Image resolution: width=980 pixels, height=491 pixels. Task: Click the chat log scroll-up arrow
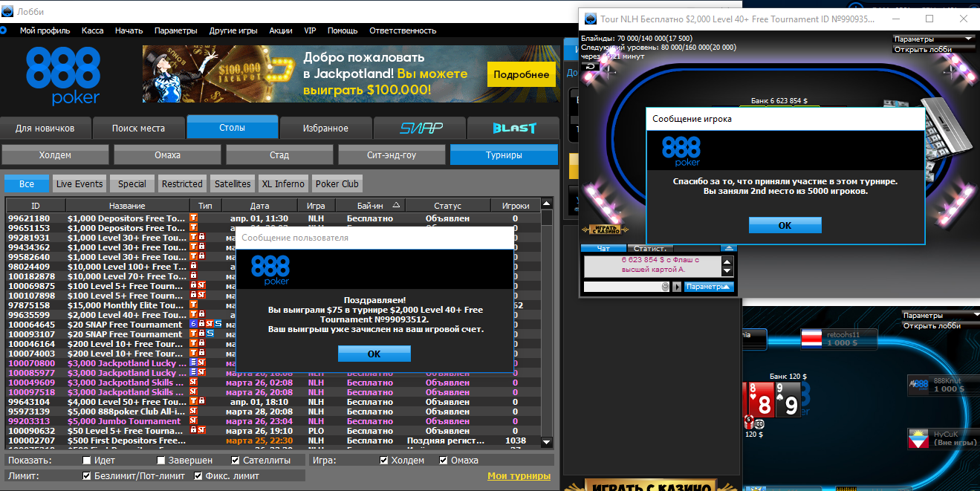pyautogui.click(x=727, y=261)
